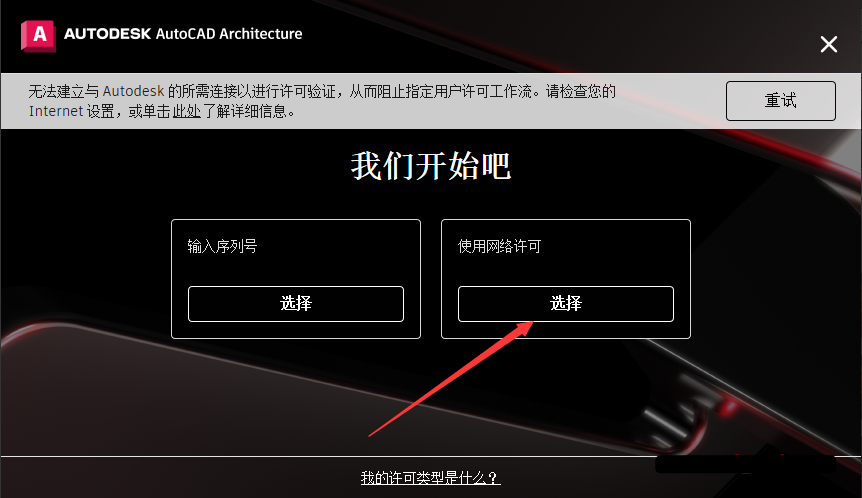Click the bold AUTODESK wordmark
The height and width of the screenshot is (498, 862).
click(107, 34)
